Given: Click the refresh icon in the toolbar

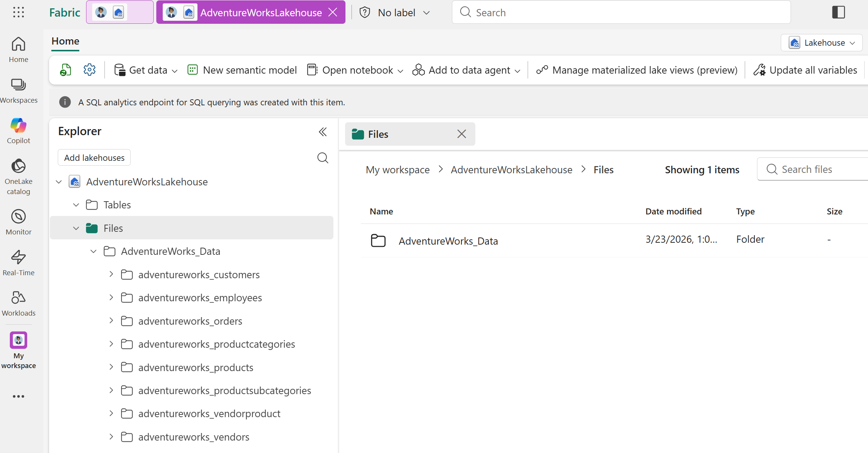Looking at the screenshot, I should 66,70.
